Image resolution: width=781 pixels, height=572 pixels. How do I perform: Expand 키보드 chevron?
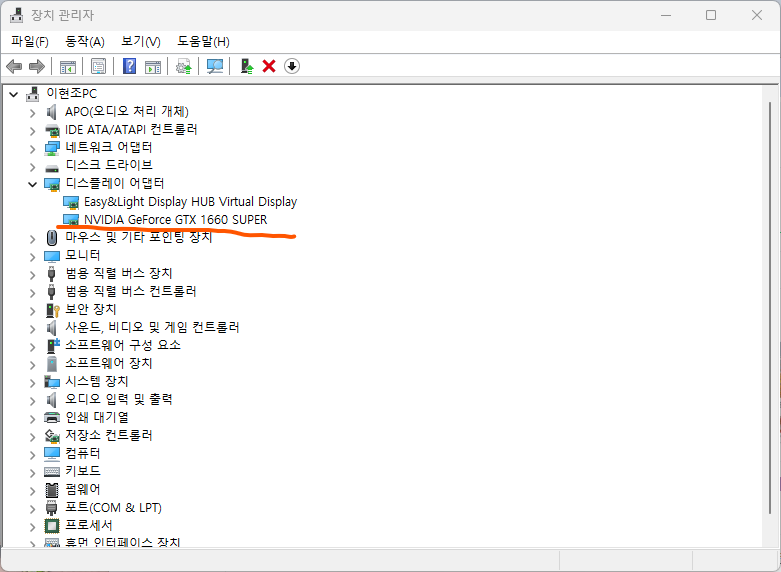(x=32, y=473)
